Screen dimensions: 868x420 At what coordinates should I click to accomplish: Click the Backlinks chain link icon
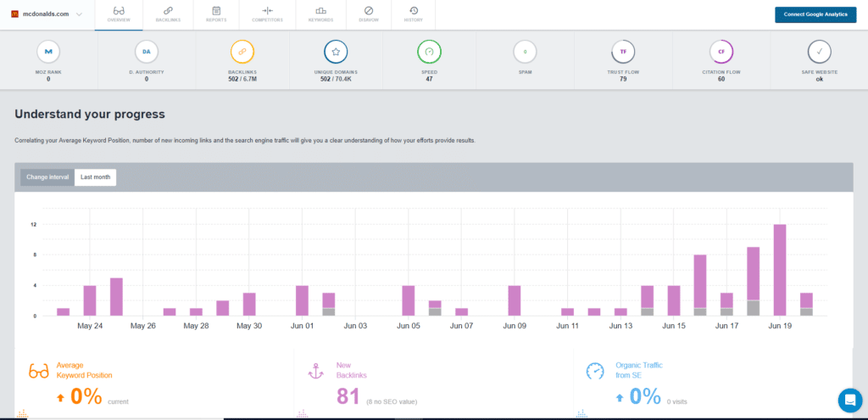pos(242,52)
